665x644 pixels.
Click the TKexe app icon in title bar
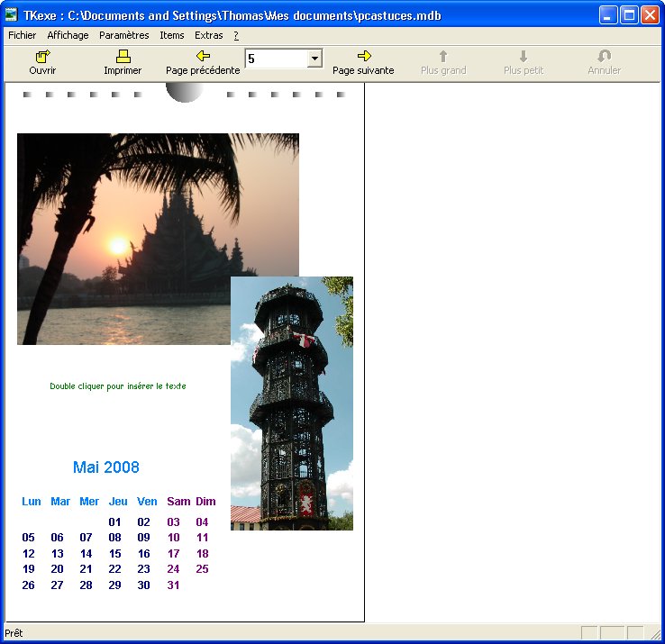click(x=11, y=14)
